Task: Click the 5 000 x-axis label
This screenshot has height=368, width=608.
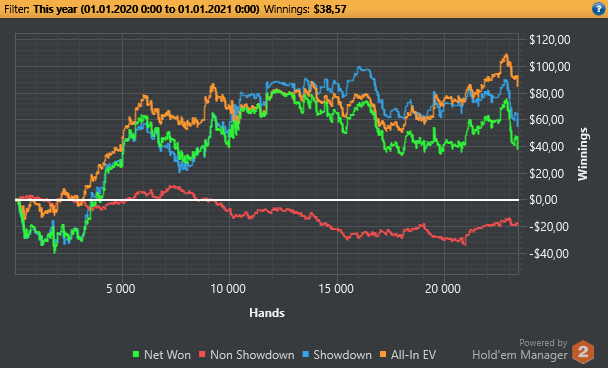Action: point(121,289)
